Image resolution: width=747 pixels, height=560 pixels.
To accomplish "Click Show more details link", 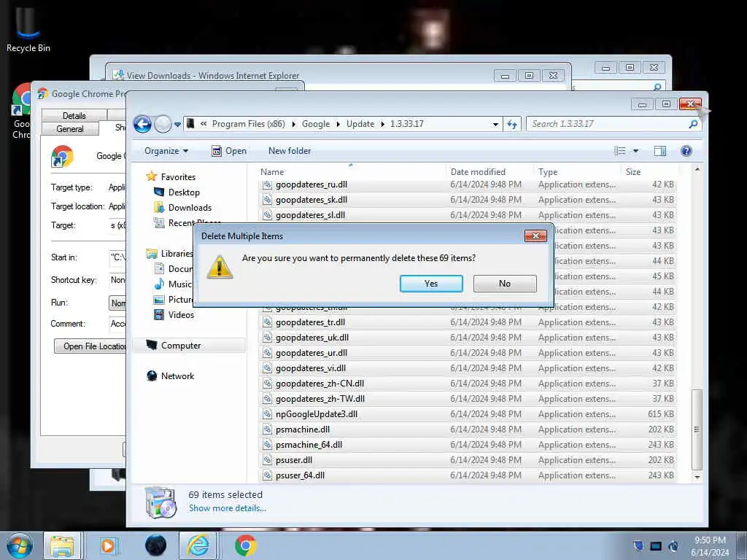I will coord(228,508).
